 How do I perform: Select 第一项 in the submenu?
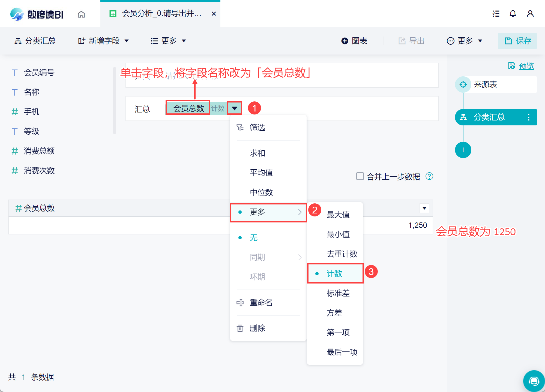coord(335,332)
